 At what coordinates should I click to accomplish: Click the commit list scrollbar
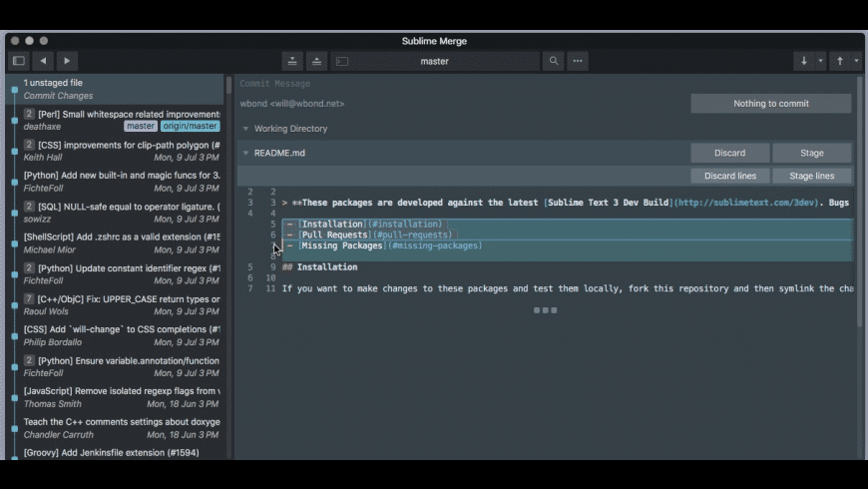[x=228, y=86]
